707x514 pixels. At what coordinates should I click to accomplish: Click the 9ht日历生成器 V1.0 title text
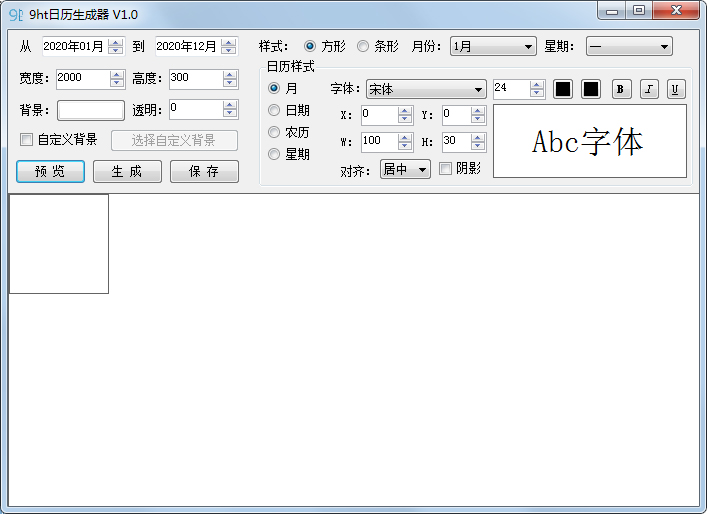point(83,15)
